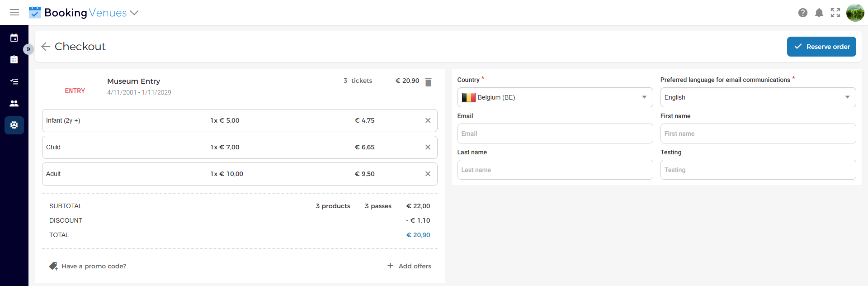Image resolution: width=868 pixels, height=286 pixels.
Task: Open Have a promo code? link
Action: coord(94,266)
